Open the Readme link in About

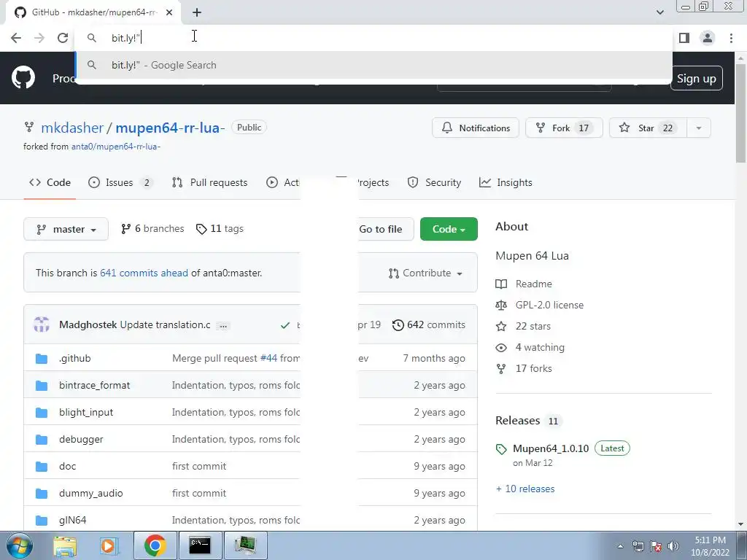tap(524, 284)
